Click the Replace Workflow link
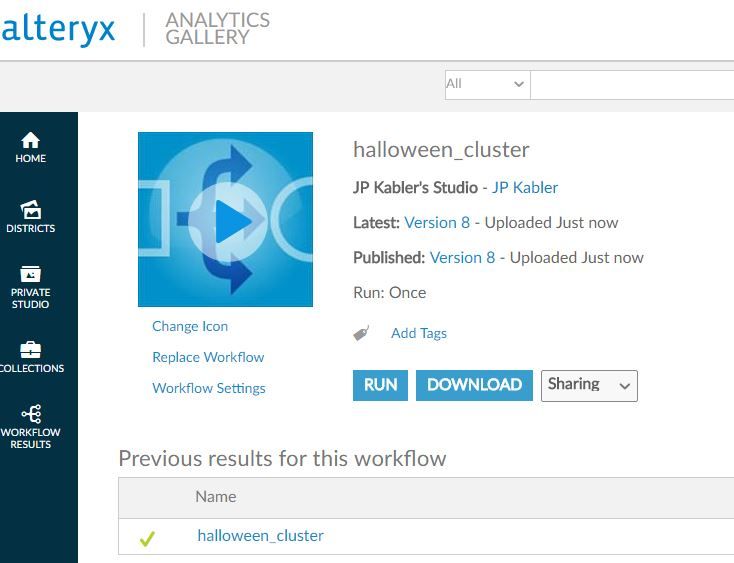 pos(208,357)
